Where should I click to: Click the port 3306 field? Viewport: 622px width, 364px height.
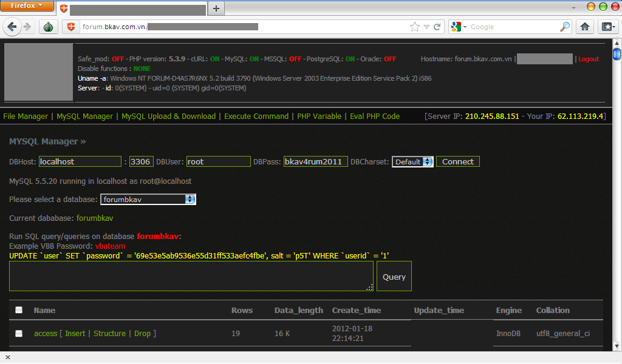(141, 161)
